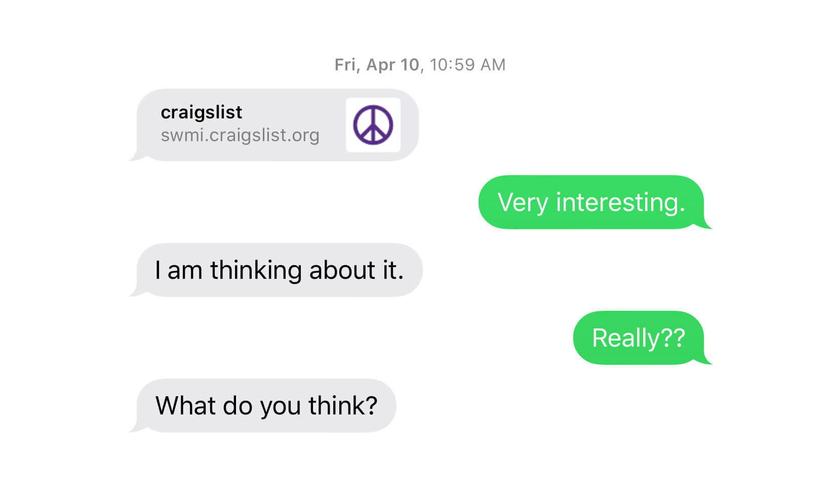
Task: Click the tail of the craigslist link bubble
Action: click(134, 158)
